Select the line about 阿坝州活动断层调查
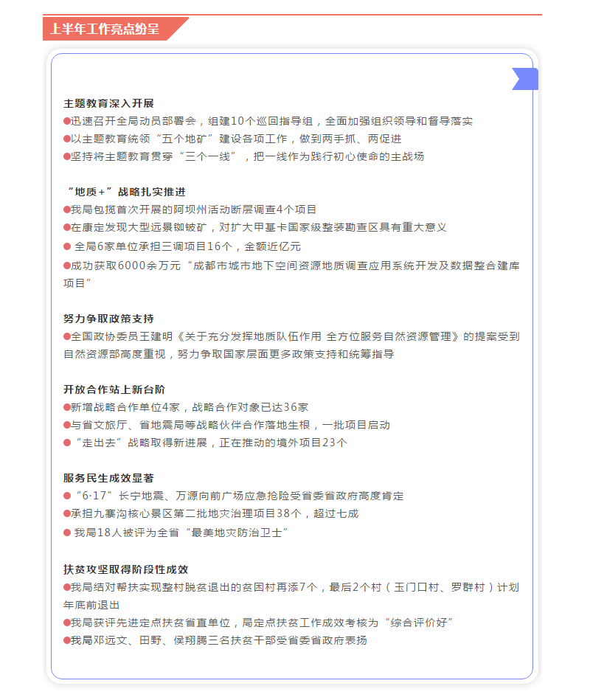The height and width of the screenshot is (700, 590). click(x=190, y=209)
